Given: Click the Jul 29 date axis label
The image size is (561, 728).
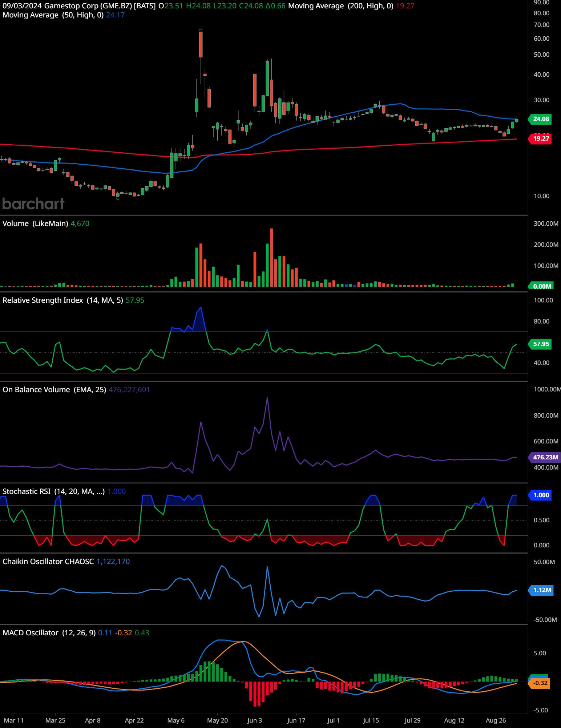Looking at the screenshot, I should (412, 720).
